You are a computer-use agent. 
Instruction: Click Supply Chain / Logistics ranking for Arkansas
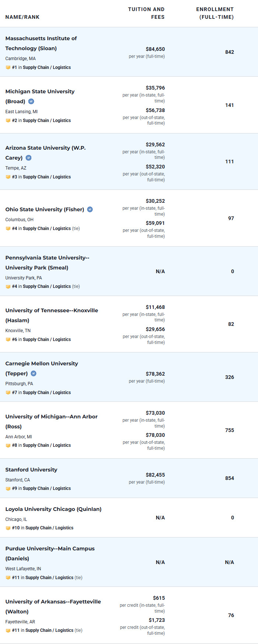coord(49,630)
